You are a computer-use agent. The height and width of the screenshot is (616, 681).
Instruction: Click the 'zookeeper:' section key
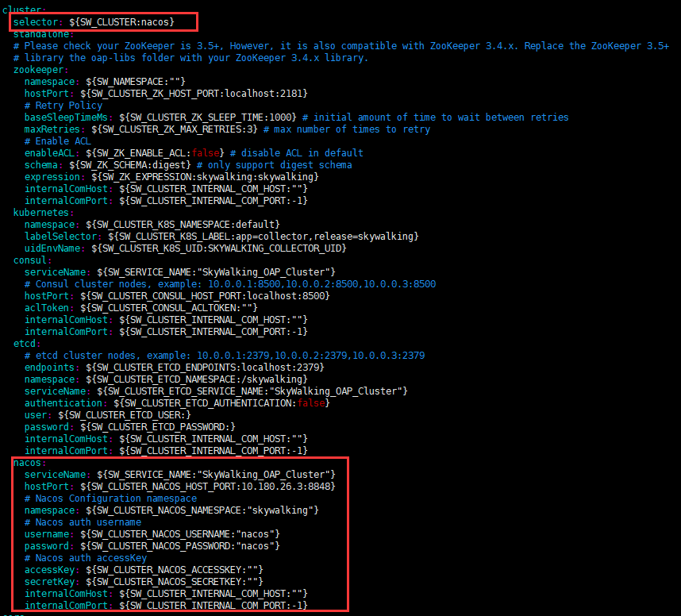pos(40,70)
